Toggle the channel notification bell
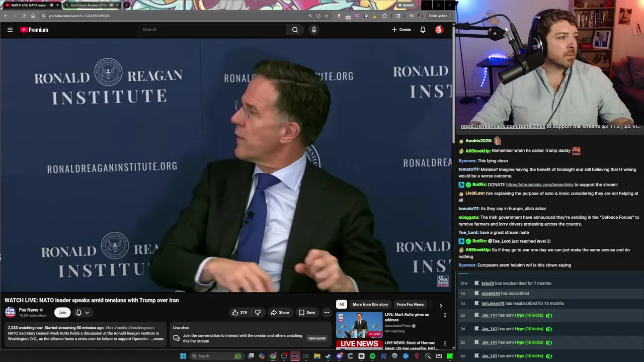This screenshot has height=362, width=644. [x=78, y=312]
